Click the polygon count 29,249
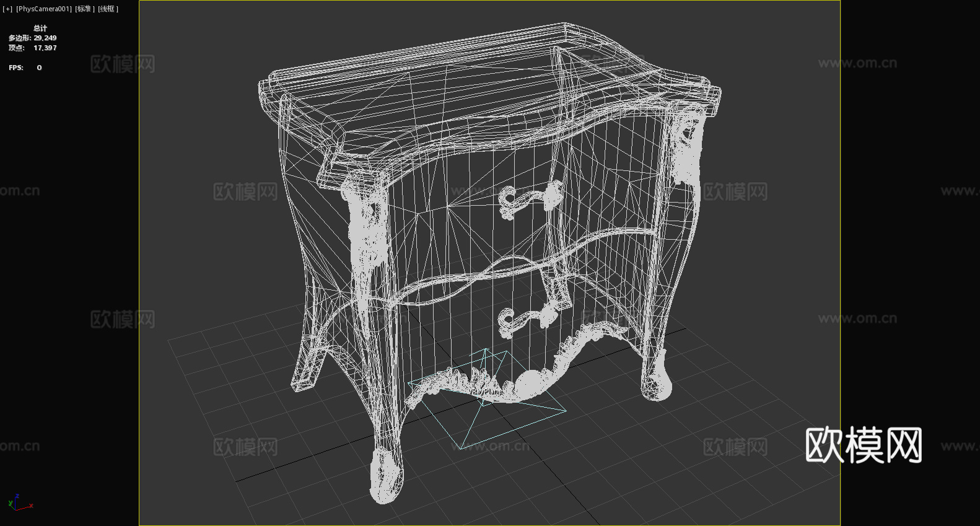 pos(45,38)
